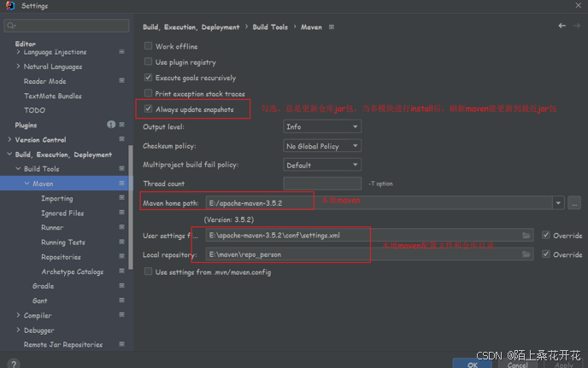Click project icon beside Maven row
The width and height of the screenshot is (588, 368).
tap(122, 184)
